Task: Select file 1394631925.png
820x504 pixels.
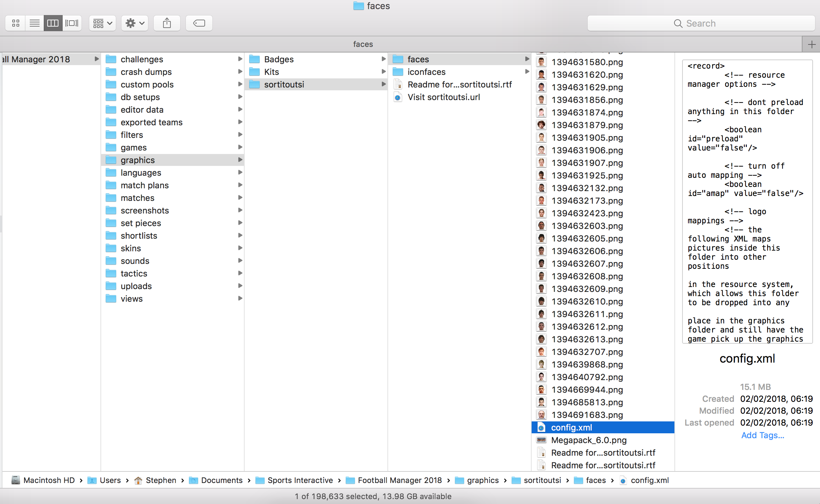Action: [x=603, y=175]
